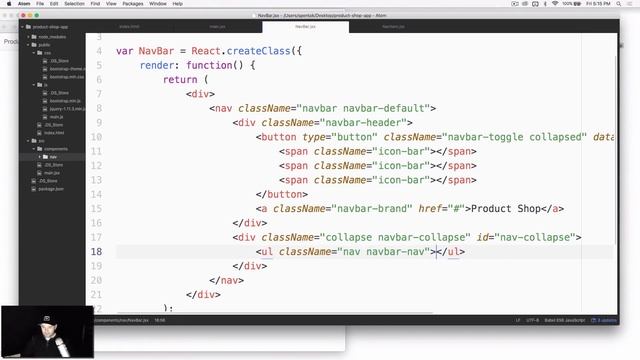The height and width of the screenshot is (360, 640).
Task: Click the Wi-Fi status icon
Action: coord(555,4)
